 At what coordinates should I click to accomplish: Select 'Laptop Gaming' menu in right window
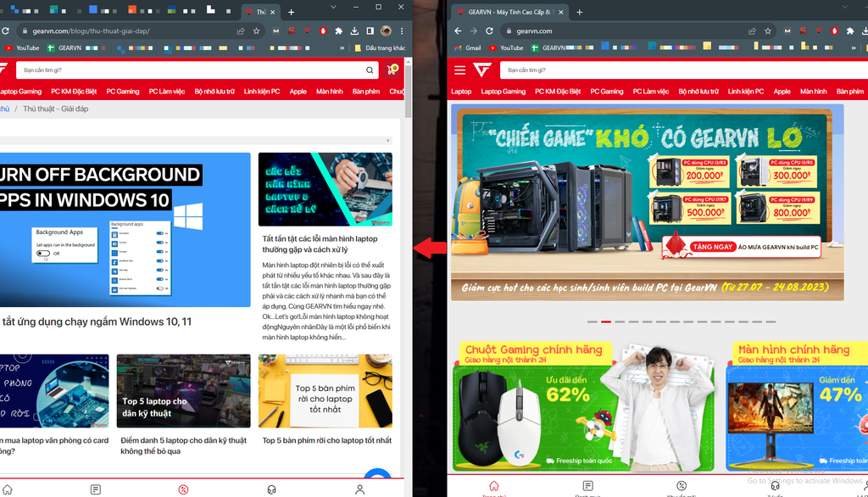[x=504, y=92]
